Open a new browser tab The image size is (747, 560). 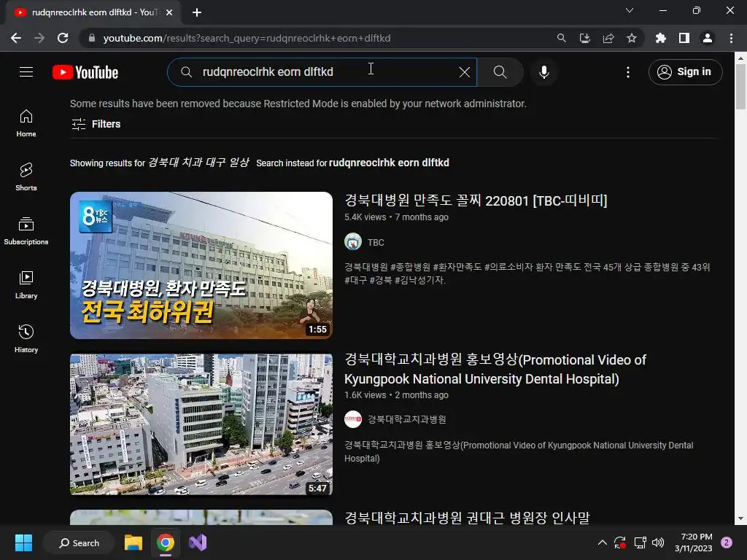click(197, 12)
